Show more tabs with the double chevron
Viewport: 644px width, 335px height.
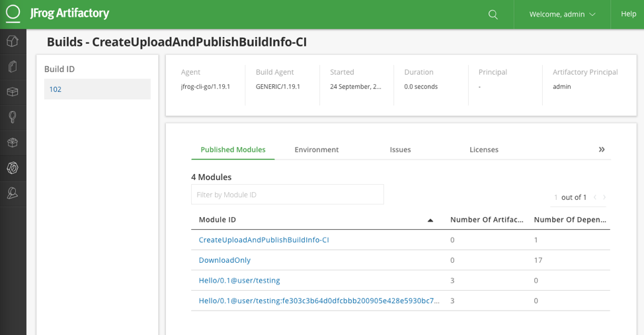click(602, 150)
